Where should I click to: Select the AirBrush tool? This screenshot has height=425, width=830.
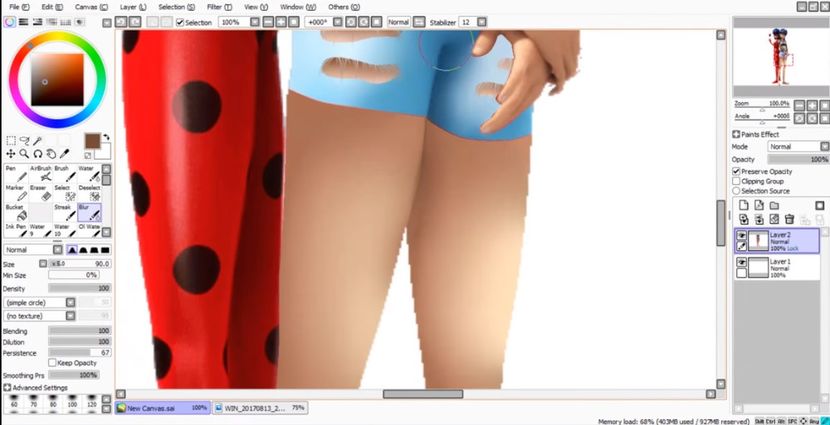[x=41, y=174]
